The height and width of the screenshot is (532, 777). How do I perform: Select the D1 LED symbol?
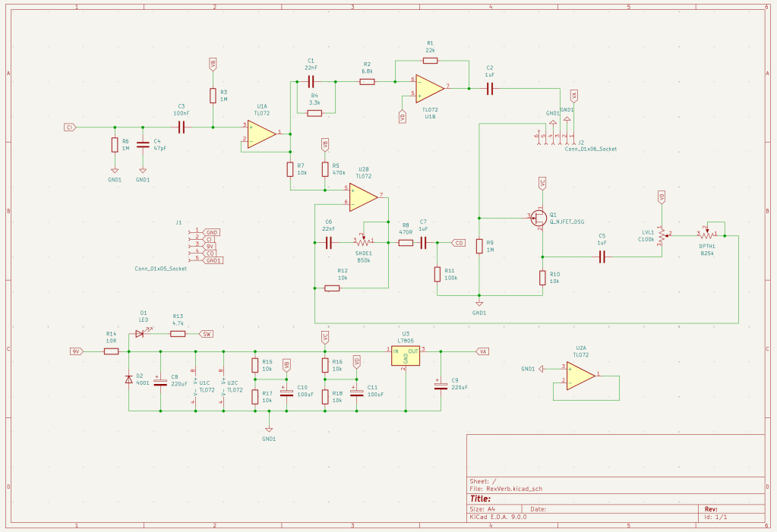pyautogui.click(x=141, y=334)
